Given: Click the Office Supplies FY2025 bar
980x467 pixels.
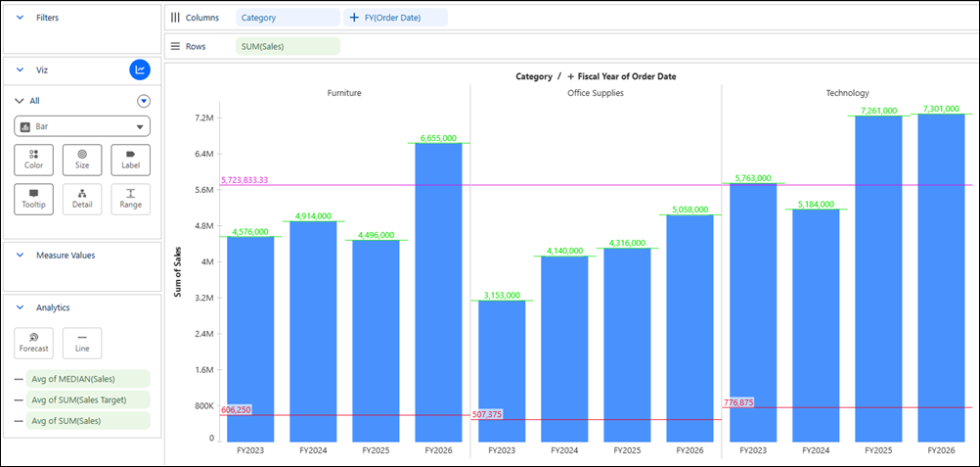Looking at the screenshot, I should (x=627, y=345).
